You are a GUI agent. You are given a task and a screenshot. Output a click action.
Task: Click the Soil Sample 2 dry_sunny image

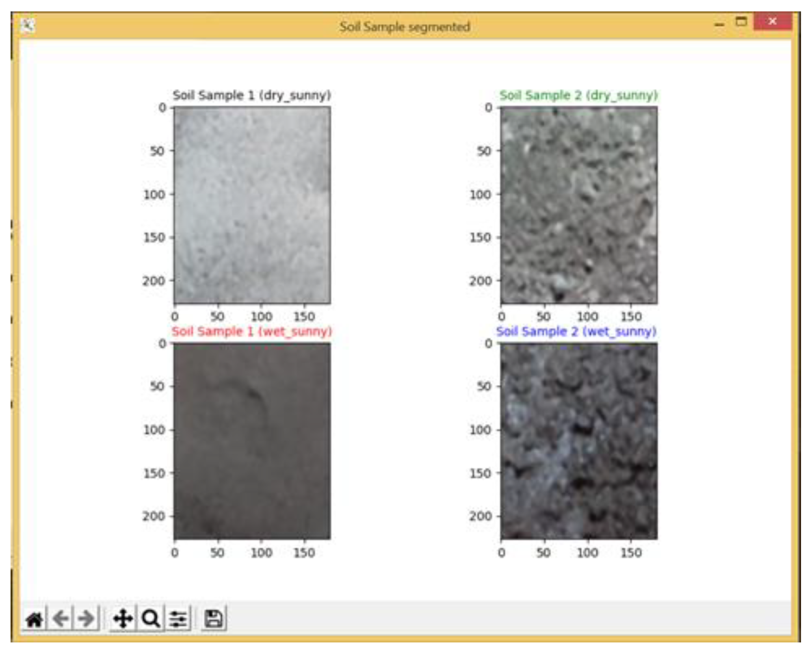(x=578, y=205)
